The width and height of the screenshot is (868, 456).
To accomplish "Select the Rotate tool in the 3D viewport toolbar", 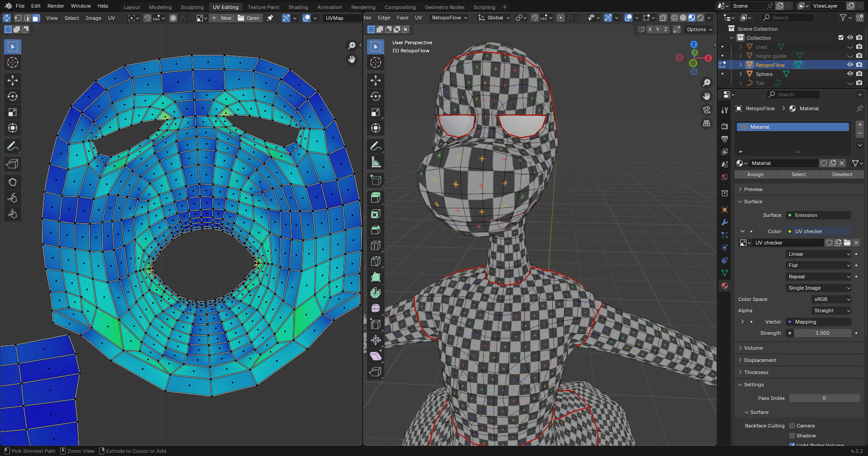I will 376,96.
